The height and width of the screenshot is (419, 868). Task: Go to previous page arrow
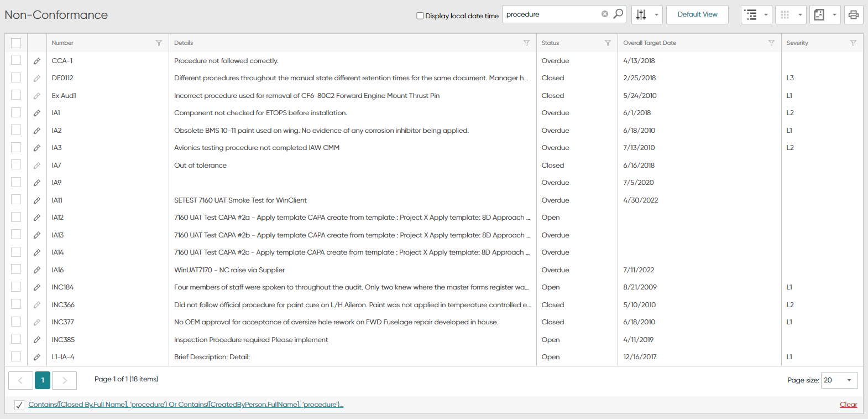20,380
